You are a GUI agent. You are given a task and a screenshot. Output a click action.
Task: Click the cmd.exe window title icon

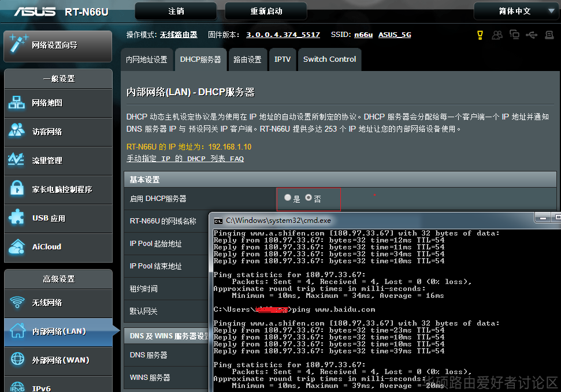218,221
